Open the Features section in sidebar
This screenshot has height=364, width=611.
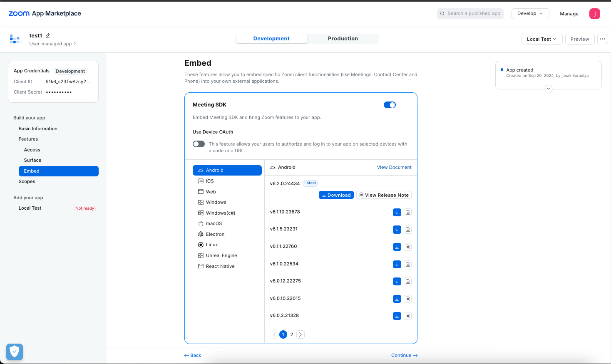pyautogui.click(x=28, y=139)
